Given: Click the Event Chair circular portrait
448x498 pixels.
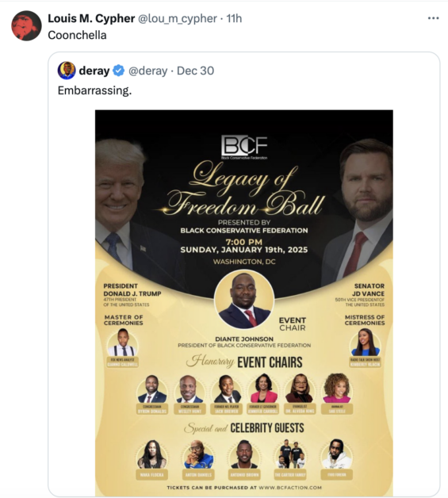Looking at the screenshot, I should pos(244,300).
